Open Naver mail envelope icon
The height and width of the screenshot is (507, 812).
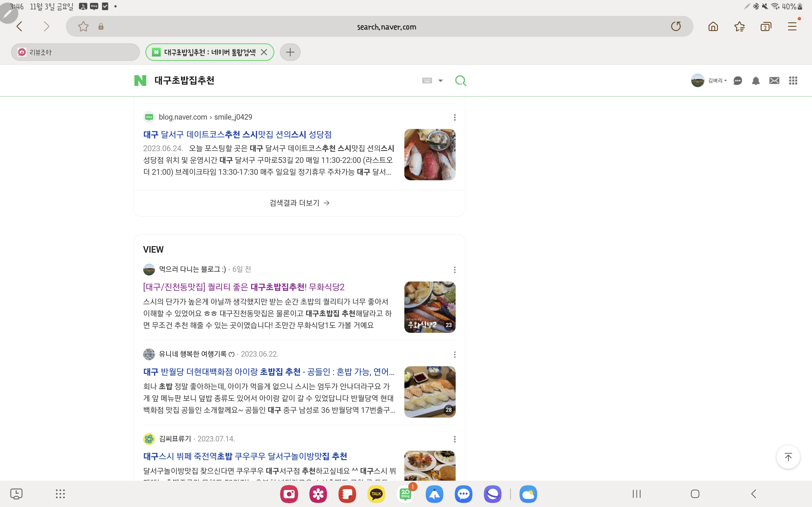tap(774, 80)
